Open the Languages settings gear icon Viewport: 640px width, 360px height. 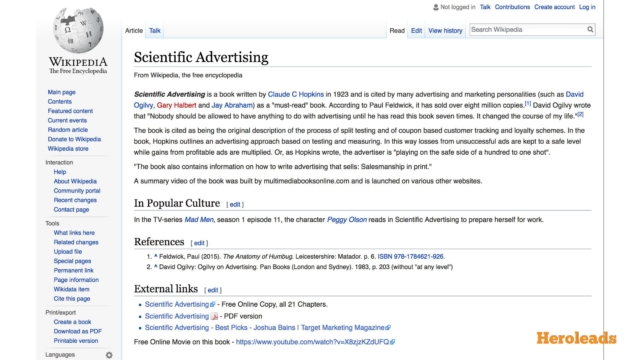109,355
